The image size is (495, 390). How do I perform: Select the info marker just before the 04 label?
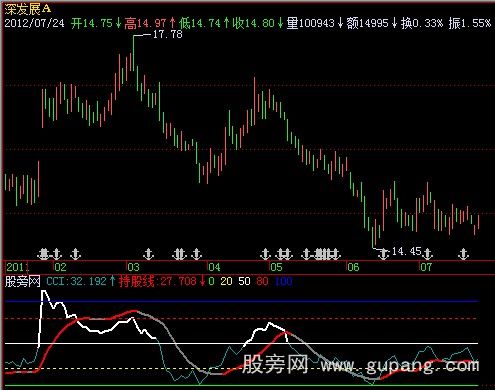coord(197,254)
